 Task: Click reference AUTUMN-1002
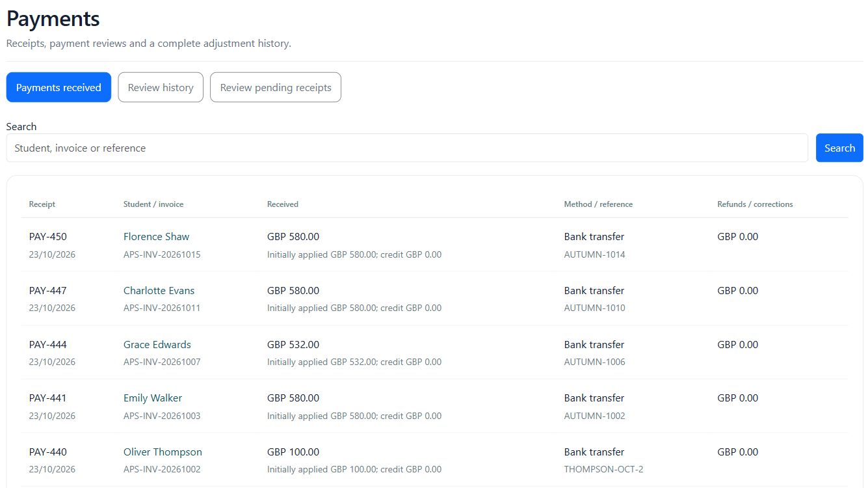(595, 416)
